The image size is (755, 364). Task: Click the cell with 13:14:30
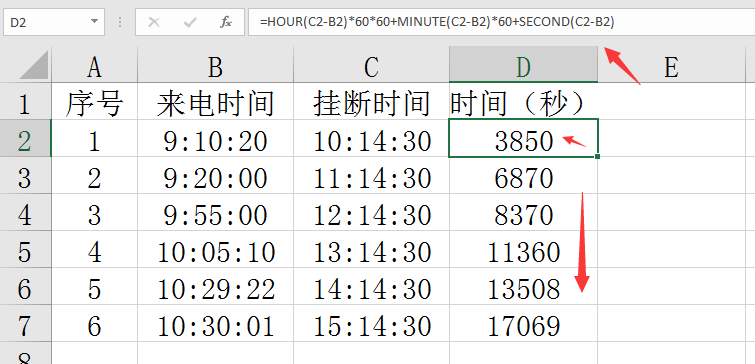coord(371,249)
